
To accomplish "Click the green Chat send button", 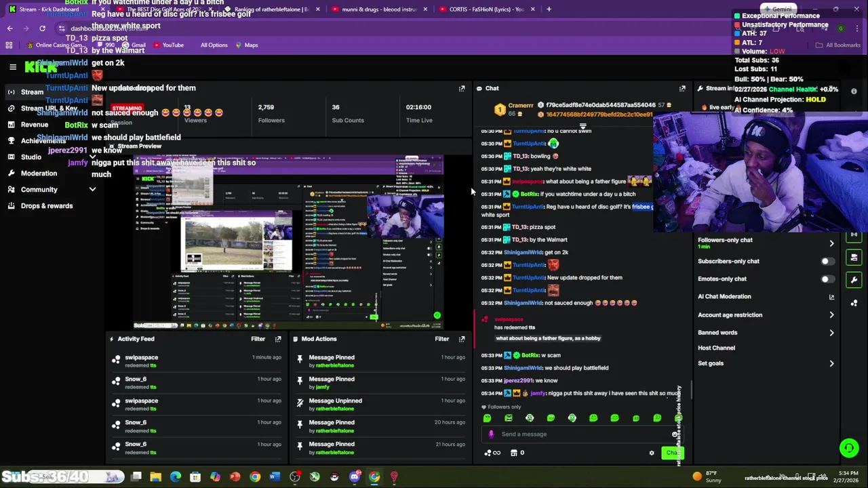I will tap(671, 453).
